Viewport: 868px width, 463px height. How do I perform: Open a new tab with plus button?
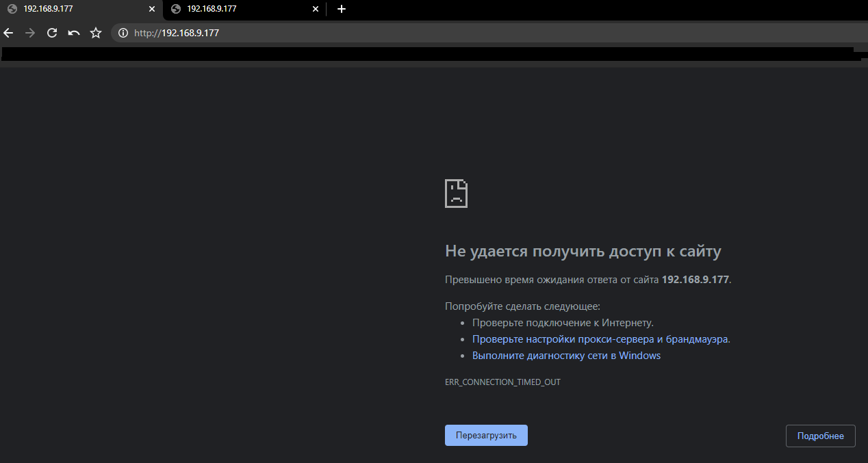click(342, 9)
